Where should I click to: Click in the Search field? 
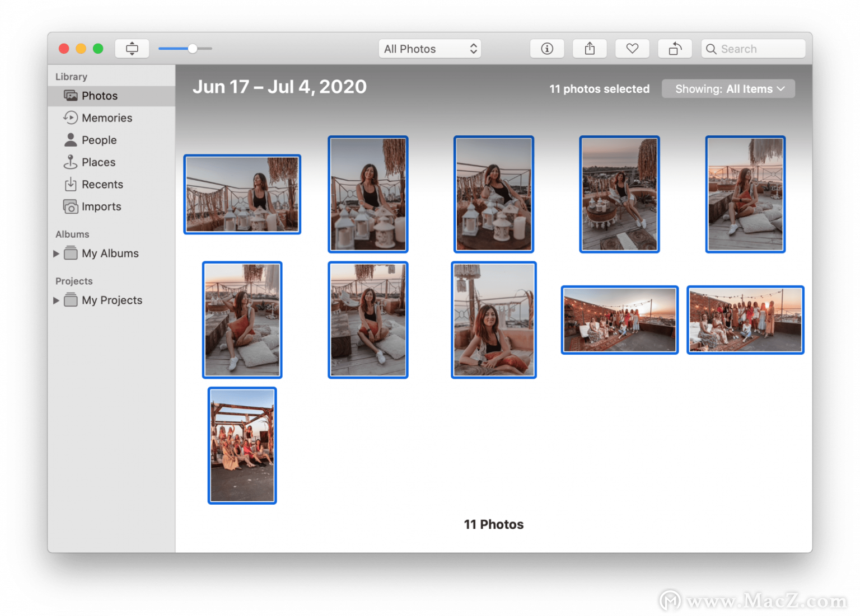(x=753, y=49)
